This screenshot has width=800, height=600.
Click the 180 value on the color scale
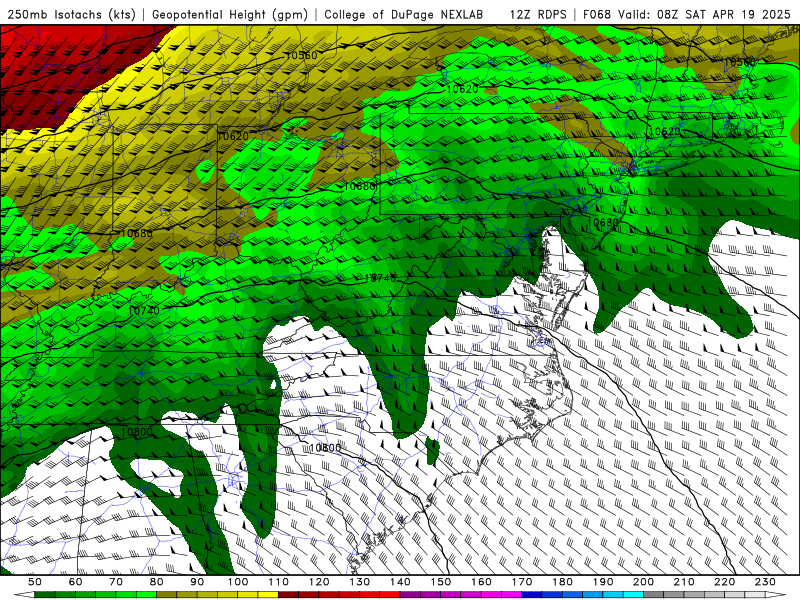point(563,582)
